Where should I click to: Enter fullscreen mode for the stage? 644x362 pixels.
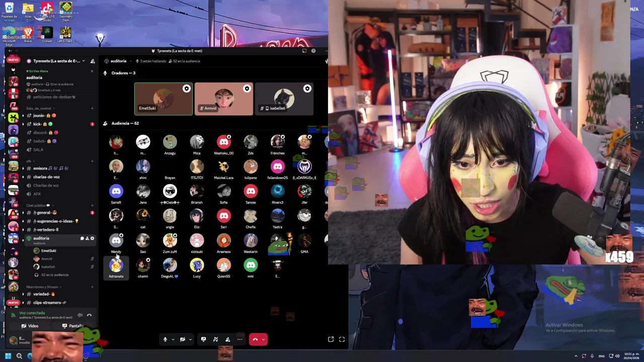(x=342, y=339)
